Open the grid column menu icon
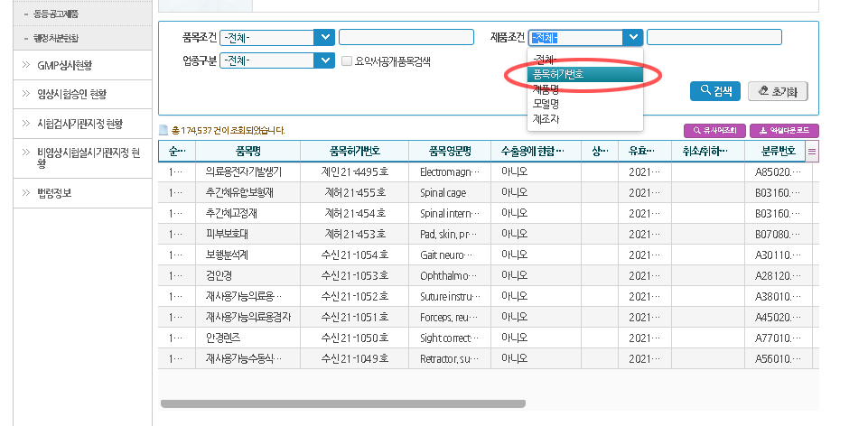This screenshot has width=868, height=426. tap(812, 152)
